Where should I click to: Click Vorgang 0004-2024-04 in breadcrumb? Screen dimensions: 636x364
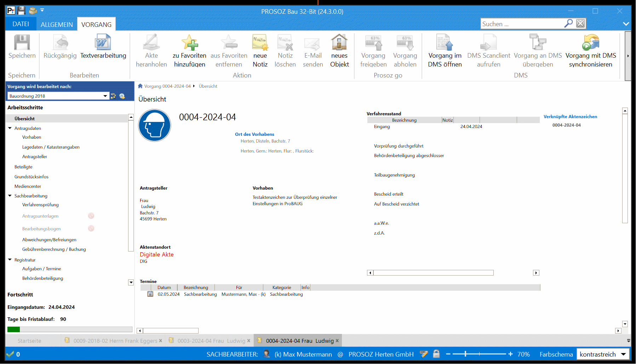tap(167, 86)
